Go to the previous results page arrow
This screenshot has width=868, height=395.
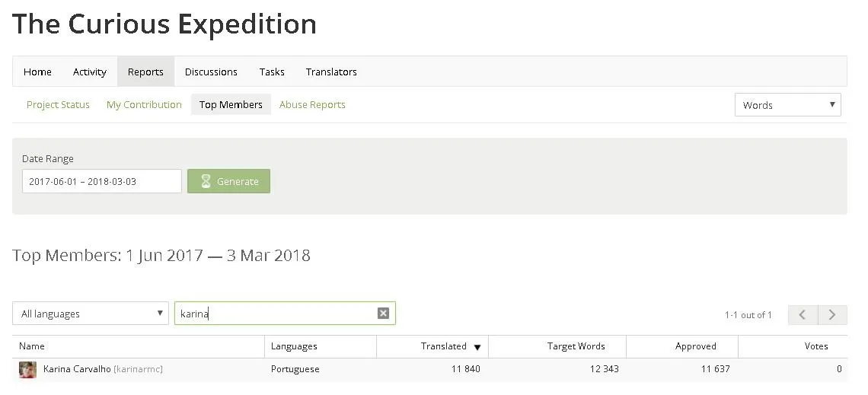(803, 315)
